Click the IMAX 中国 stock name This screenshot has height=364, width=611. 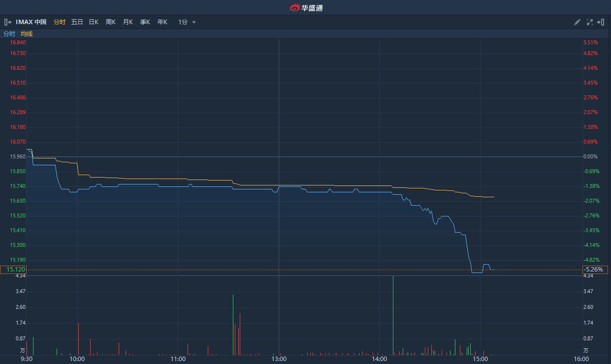pos(31,22)
